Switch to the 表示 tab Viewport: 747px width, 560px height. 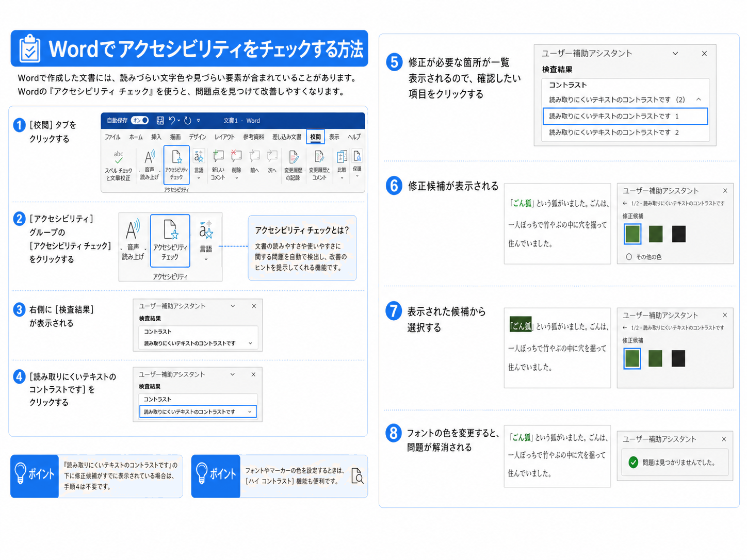(334, 137)
